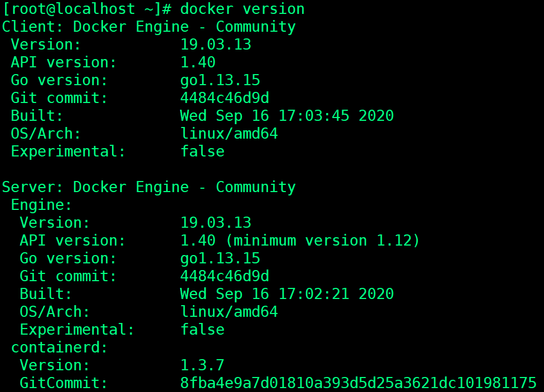Screen dimensions: 544x392
Task: Select the containerd GitCommit hash 8fba4e9a7d01
Action: click(358, 383)
